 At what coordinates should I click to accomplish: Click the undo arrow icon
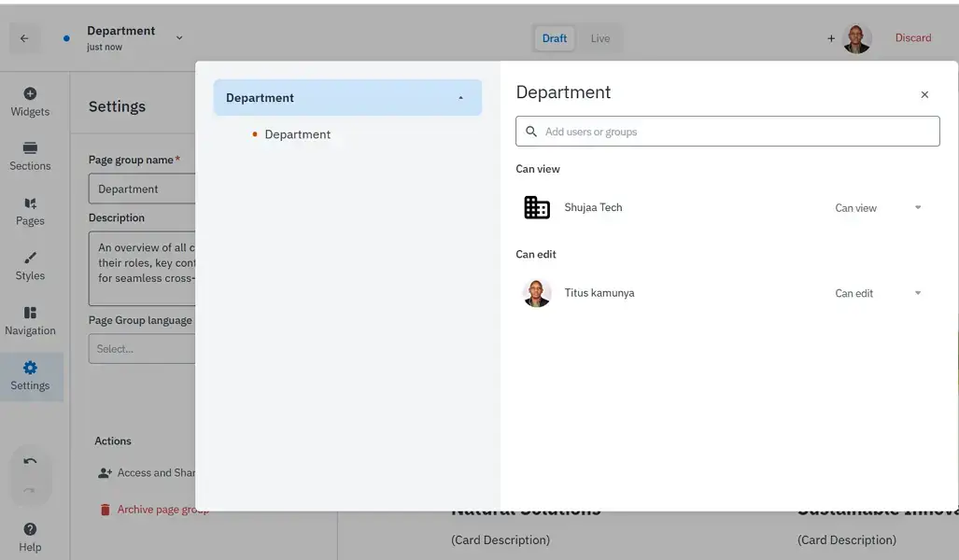click(30, 462)
